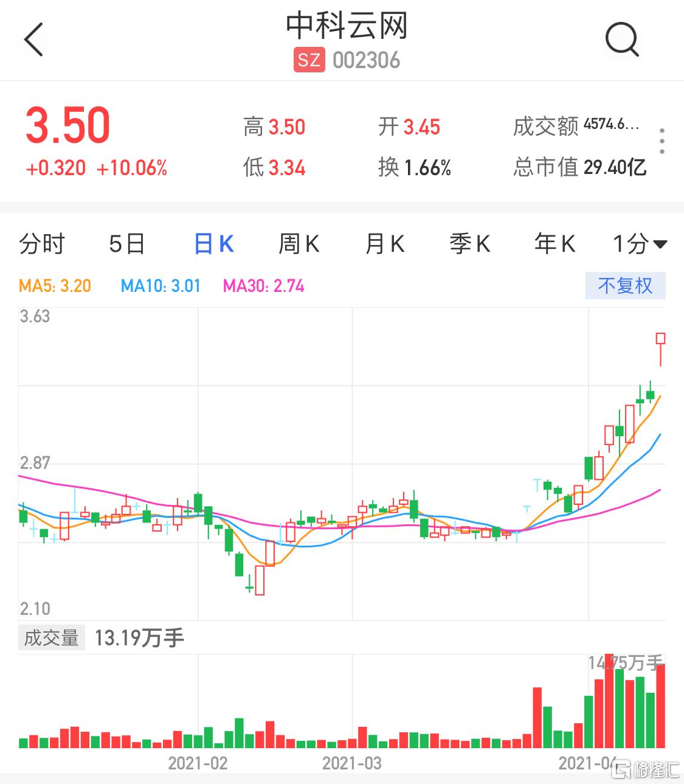
Task: Tap the 2.10 price axis label
Action: point(35,608)
